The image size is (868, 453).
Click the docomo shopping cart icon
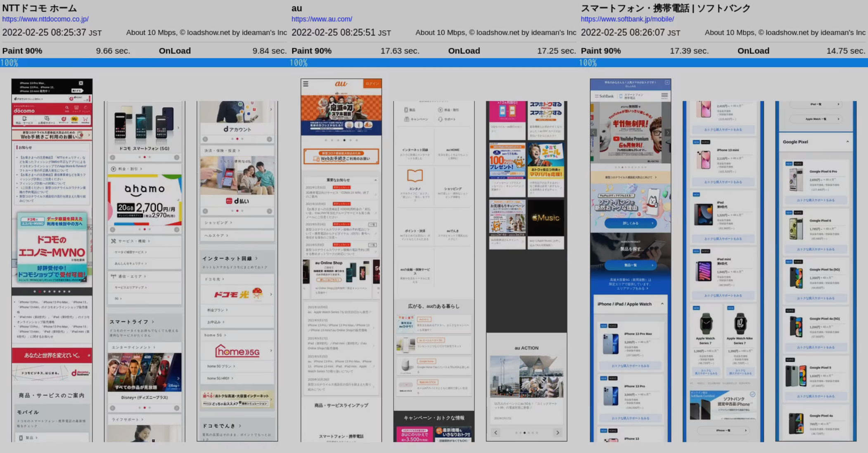pyautogui.click(x=85, y=120)
